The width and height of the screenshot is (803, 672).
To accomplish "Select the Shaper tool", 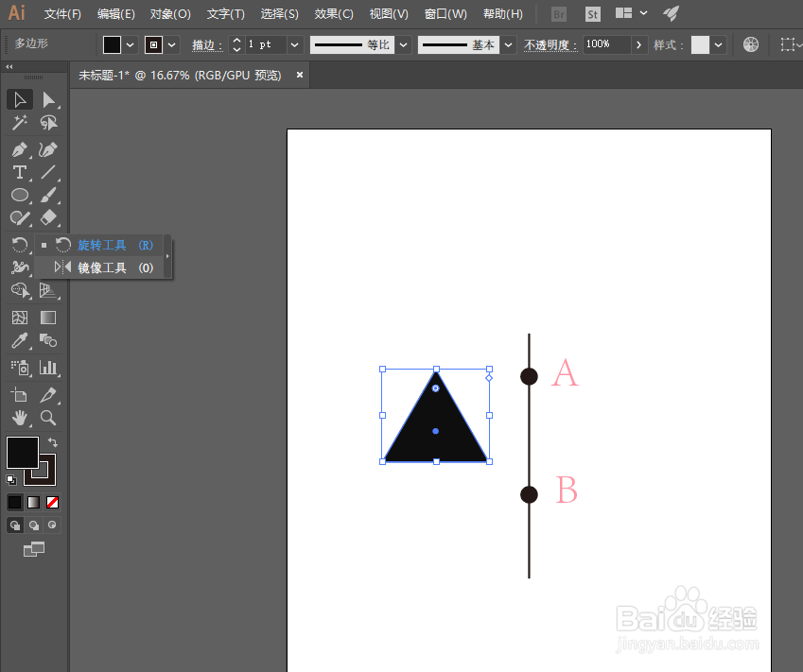I will 20,218.
